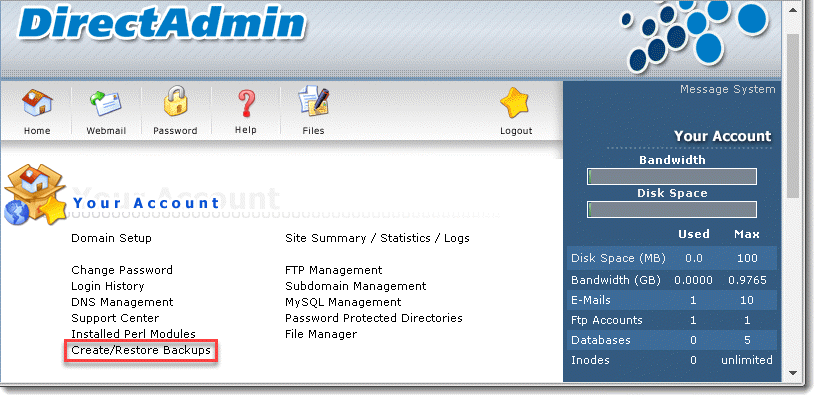Open the Webmail envelope icon
The height and width of the screenshot is (396, 815).
(x=106, y=103)
